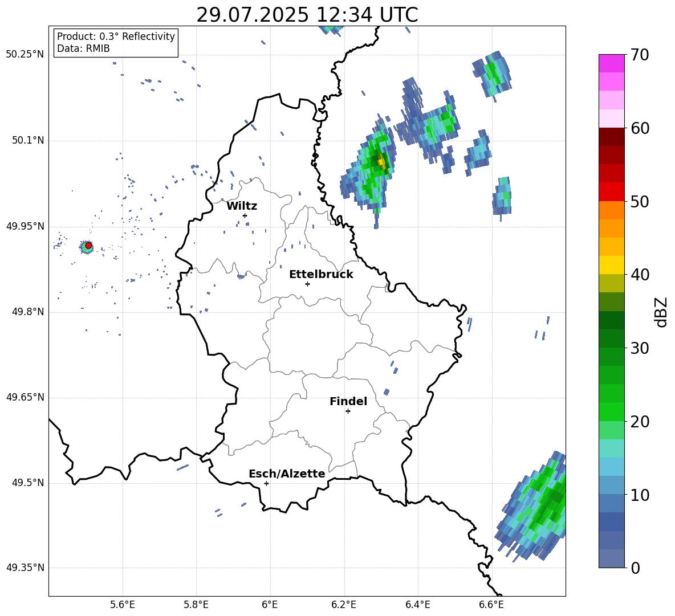The height and width of the screenshot is (616, 675).
Task: Click the yellow 40 dBZ colorbar band
Action: click(x=611, y=265)
